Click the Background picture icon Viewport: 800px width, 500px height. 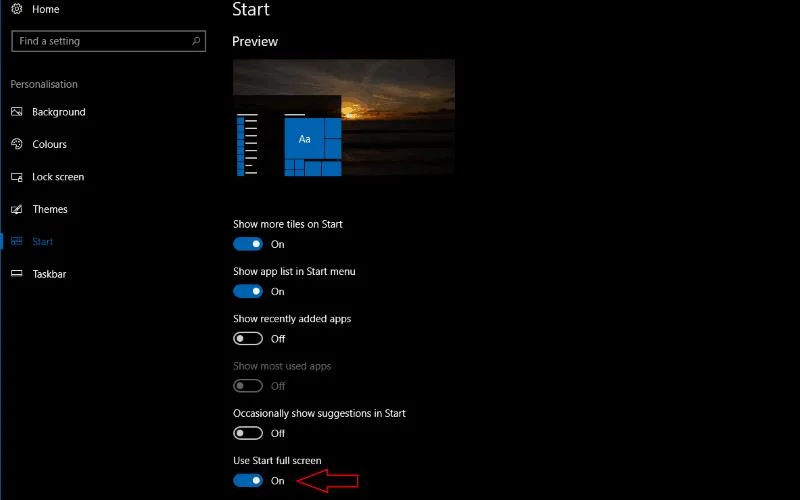(17, 112)
